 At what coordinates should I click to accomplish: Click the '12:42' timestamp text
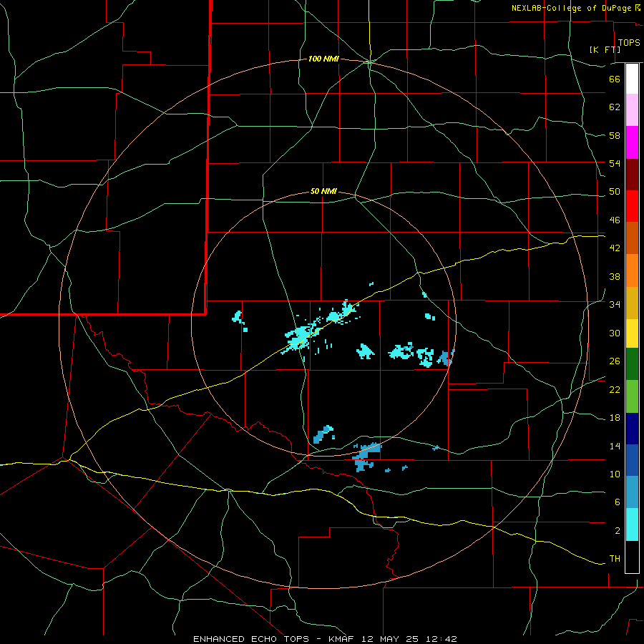point(442,639)
